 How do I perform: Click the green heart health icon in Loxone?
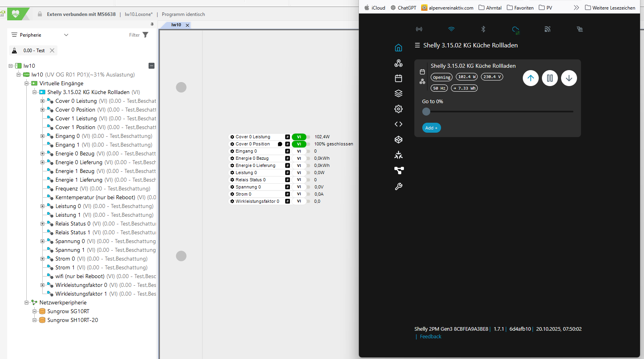(16, 14)
